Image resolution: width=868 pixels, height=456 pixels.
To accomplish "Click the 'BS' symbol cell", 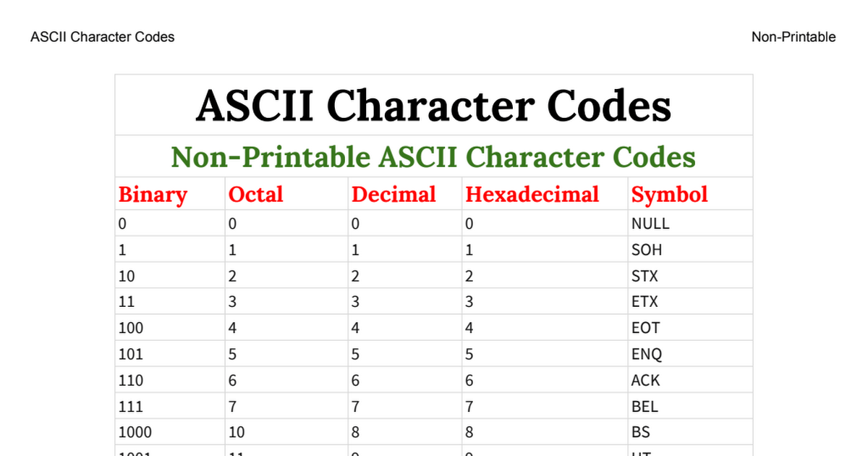I will [x=641, y=432].
